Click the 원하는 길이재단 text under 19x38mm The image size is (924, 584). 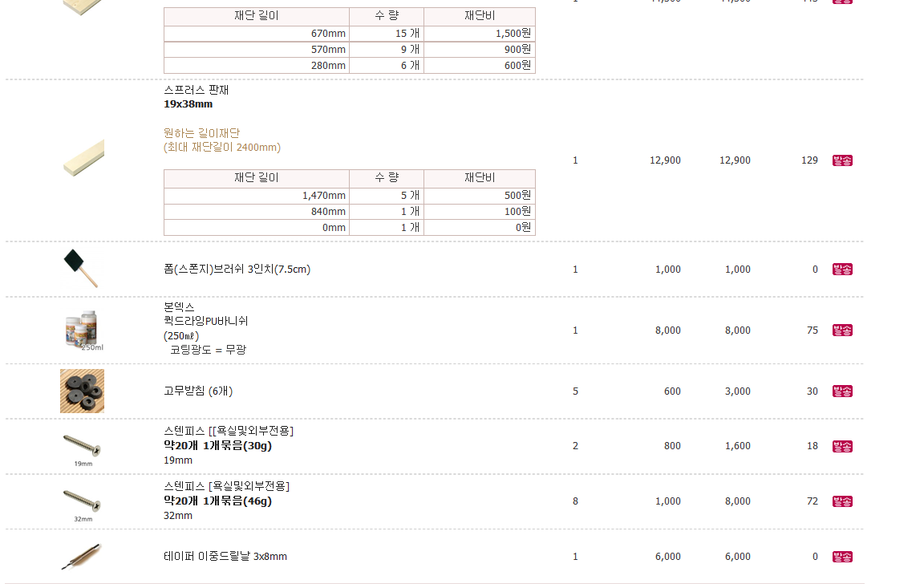point(201,133)
